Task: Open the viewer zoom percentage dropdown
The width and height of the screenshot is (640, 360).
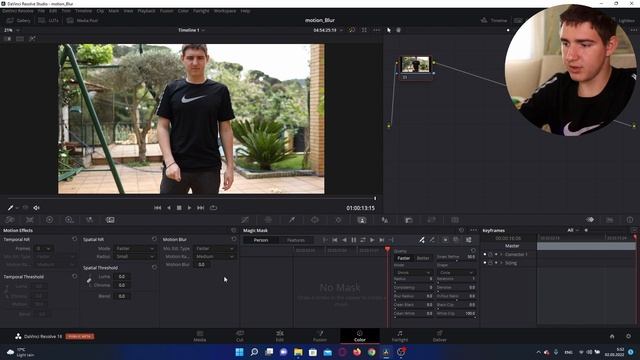Action: (11, 30)
